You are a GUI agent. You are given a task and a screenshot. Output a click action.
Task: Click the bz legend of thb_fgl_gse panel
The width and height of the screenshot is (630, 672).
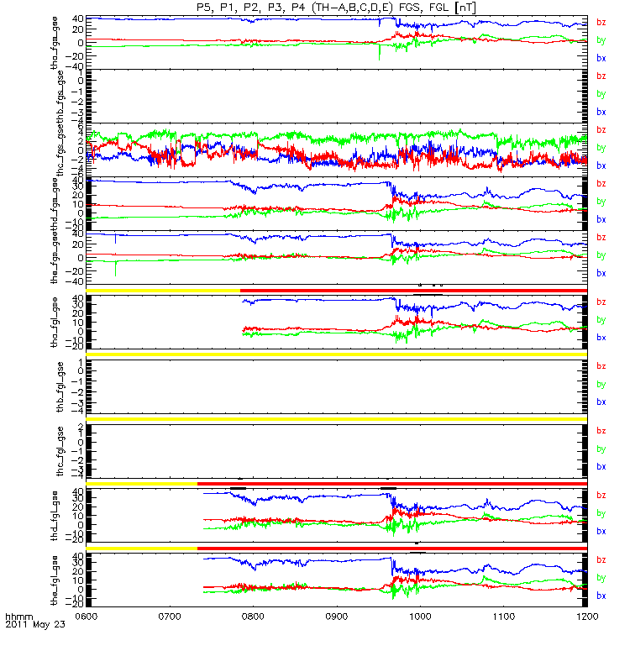tap(601, 366)
